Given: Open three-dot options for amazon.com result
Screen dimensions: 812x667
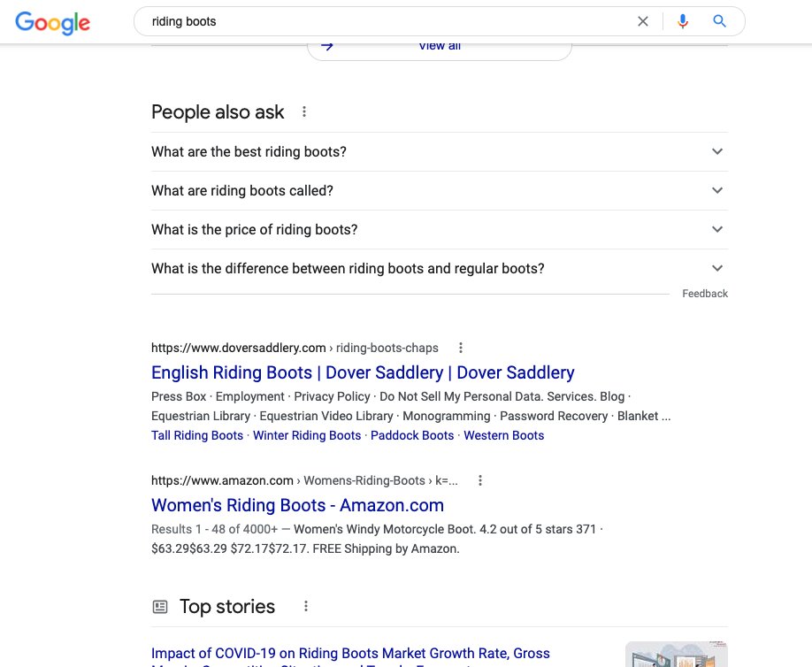Looking at the screenshot, I should pos(480,480).
